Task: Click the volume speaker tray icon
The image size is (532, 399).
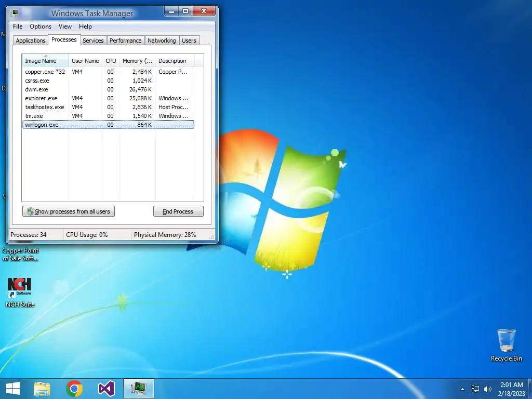Action: 488,389
